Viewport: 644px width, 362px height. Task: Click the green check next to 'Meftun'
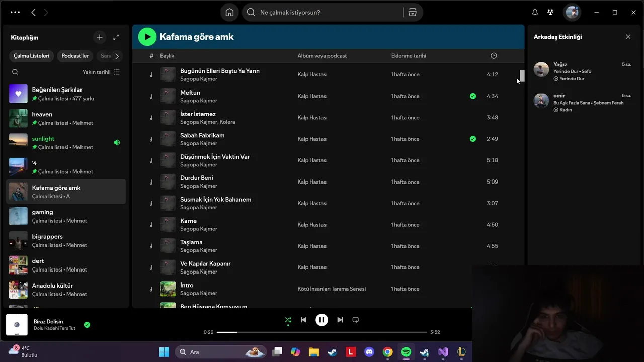point(473,96)
